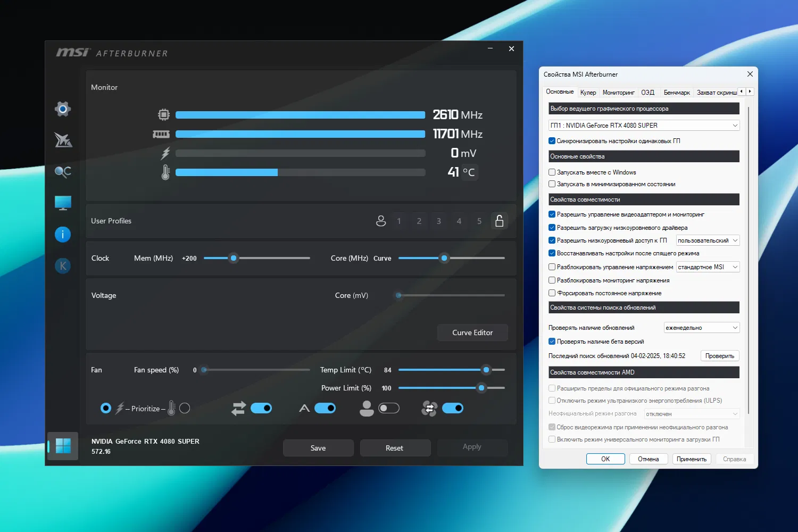Open the еженедельно update frequency dropdown

702,328
